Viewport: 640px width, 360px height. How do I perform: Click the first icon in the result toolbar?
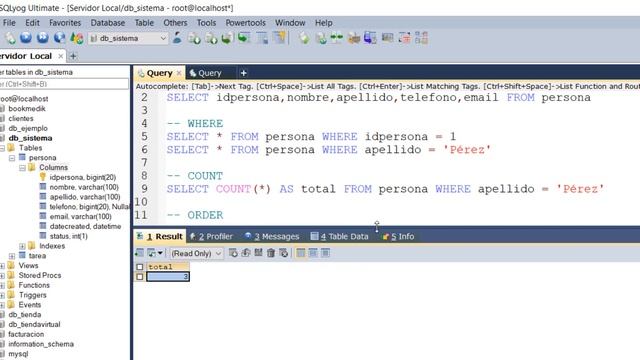(x=139, y=253)
